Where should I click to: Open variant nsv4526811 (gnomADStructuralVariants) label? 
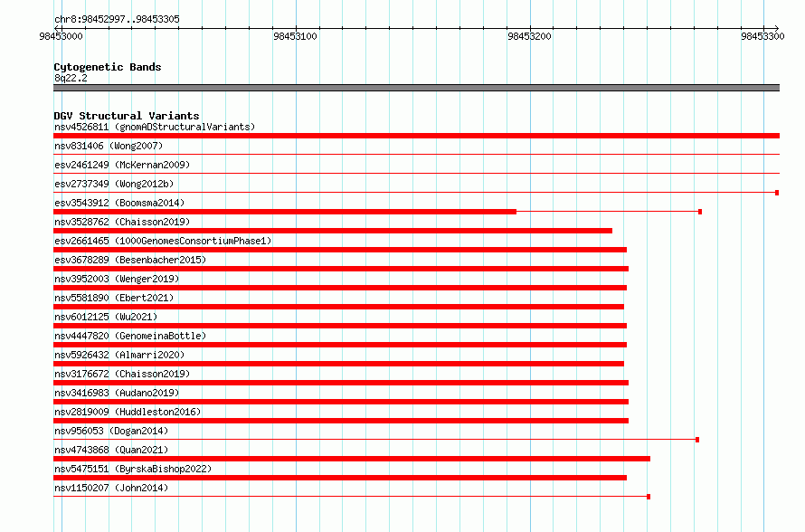coord(155,127)
